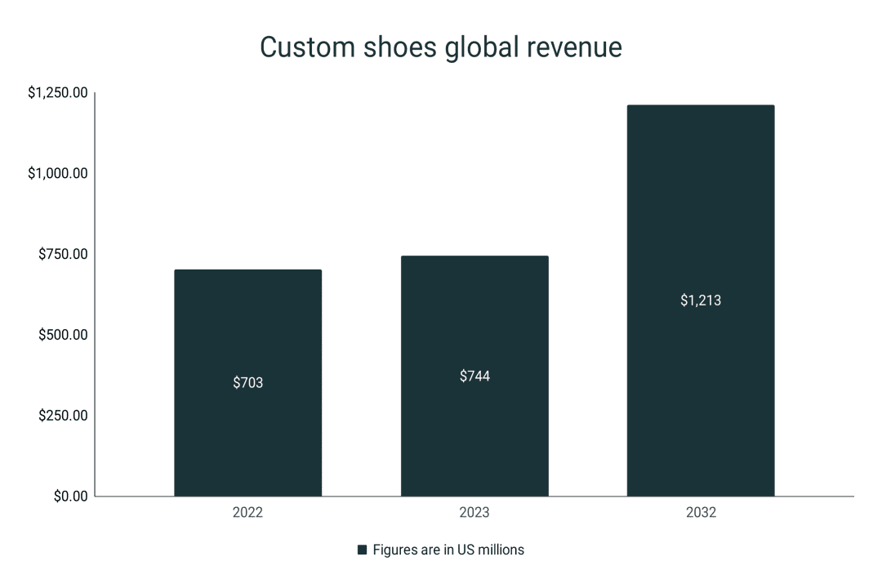
Task: Click the $703 data label
Action: (247, 381)
